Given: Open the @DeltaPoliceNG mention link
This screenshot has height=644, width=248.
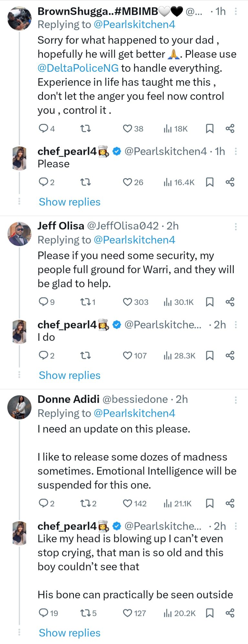Looking at the screenshot, I should pyautogui.click(x=78, y=68).
